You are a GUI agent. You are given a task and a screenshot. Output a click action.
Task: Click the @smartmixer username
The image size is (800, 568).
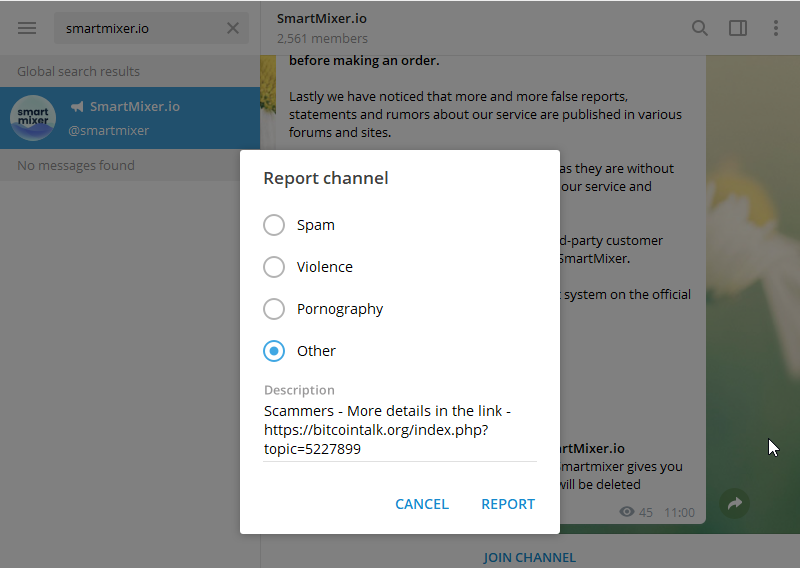point(109,131)
